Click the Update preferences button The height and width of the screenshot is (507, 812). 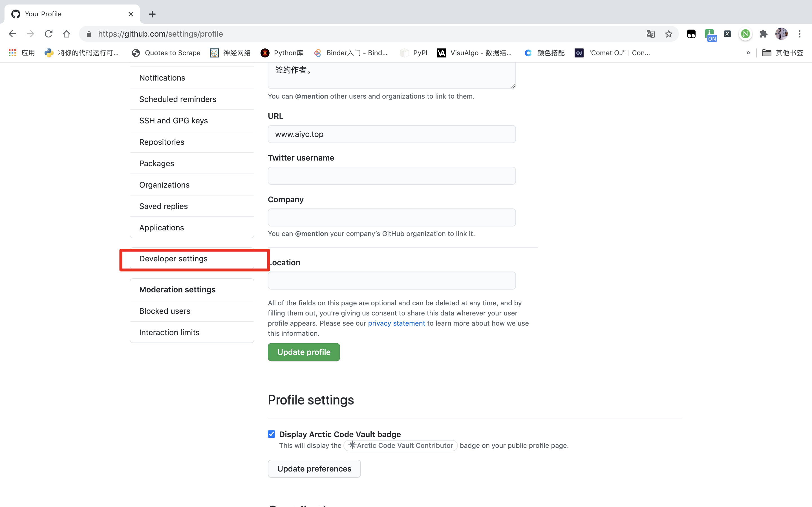tap(314, 468)
